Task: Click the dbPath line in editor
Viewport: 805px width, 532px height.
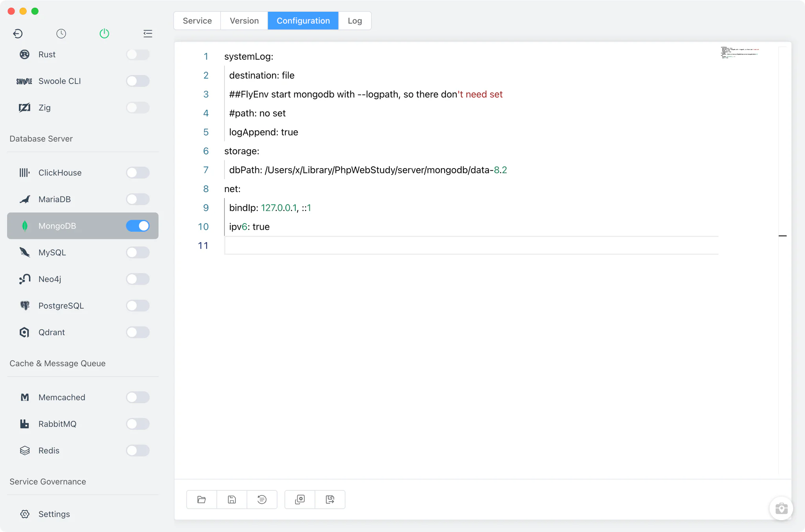Action: [x=368, y=170]
